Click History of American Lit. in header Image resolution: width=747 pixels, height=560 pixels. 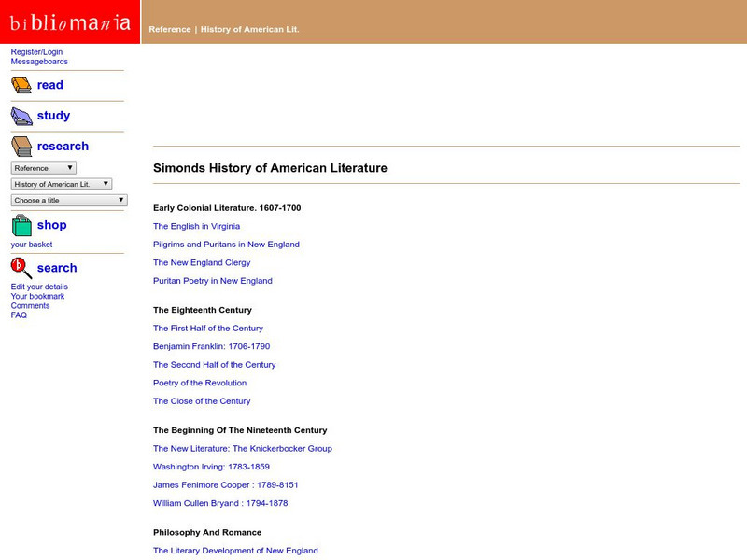(249, 29)
